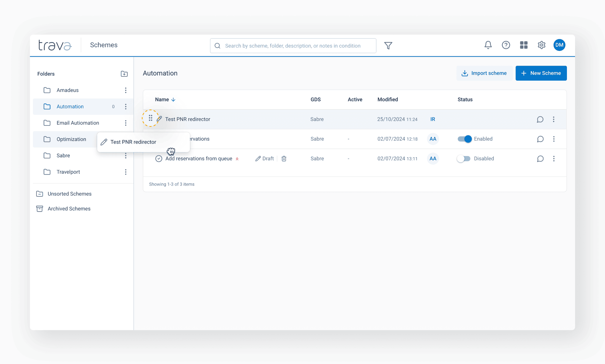The image size is (605, 364).
Task: Open the apps grid icon
Action: pos(524,45)
